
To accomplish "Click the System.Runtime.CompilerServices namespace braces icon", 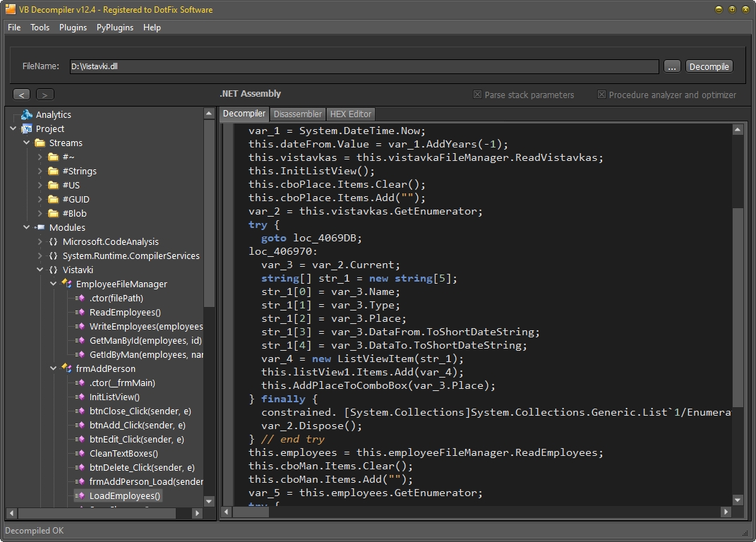I will pyautogui.click(x=54, y=255).
